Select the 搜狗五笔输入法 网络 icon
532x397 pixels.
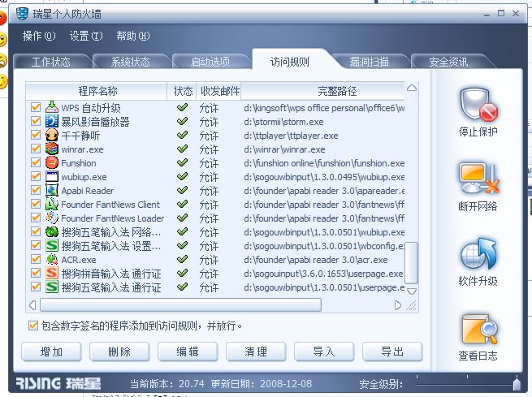pos(52,231)
